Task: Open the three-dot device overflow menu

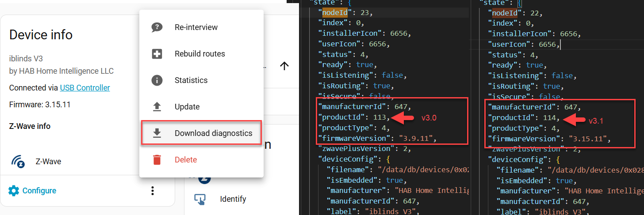Action: [153, 191]
